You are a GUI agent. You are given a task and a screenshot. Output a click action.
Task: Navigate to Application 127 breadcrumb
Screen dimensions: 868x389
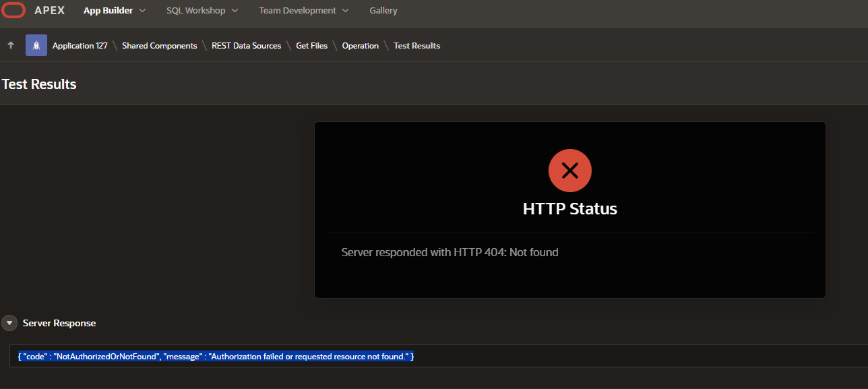click(80, 46)
